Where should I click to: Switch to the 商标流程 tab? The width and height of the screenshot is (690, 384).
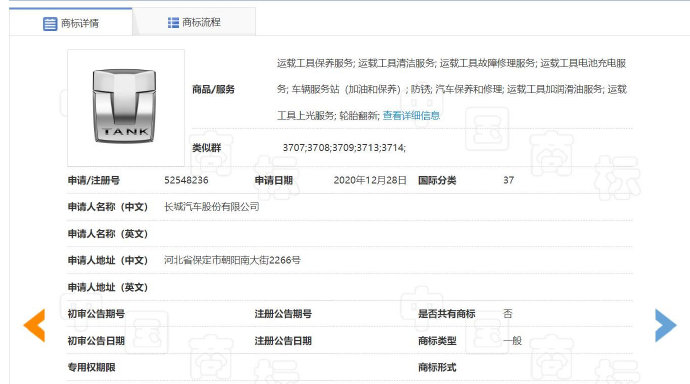(x=194, y=22)
